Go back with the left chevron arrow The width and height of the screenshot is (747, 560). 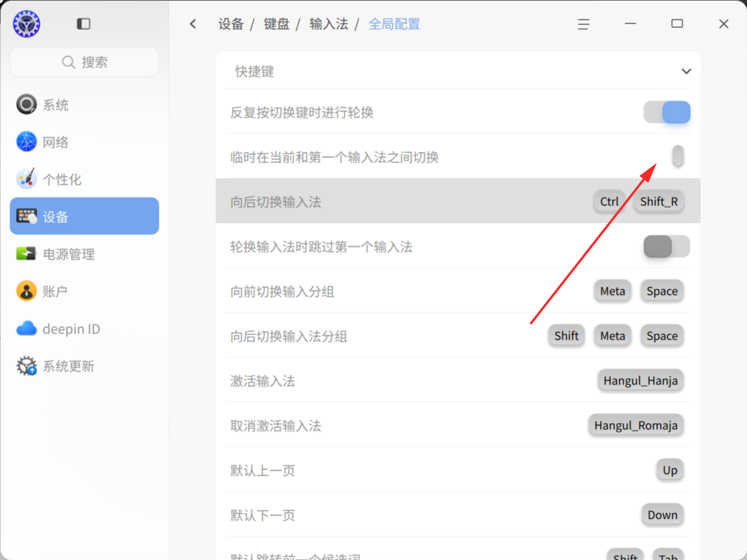point(193,24)
